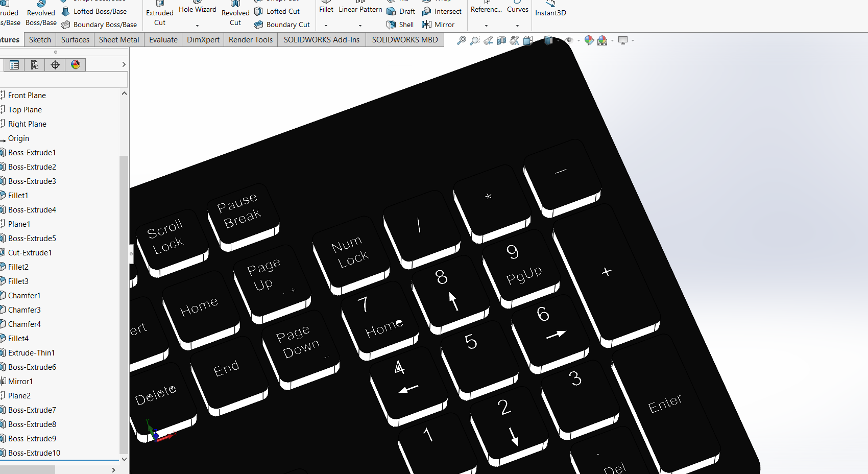
Task: Click the feature tree filter input field
Action: pyautogui.click(x=63, y=80)
